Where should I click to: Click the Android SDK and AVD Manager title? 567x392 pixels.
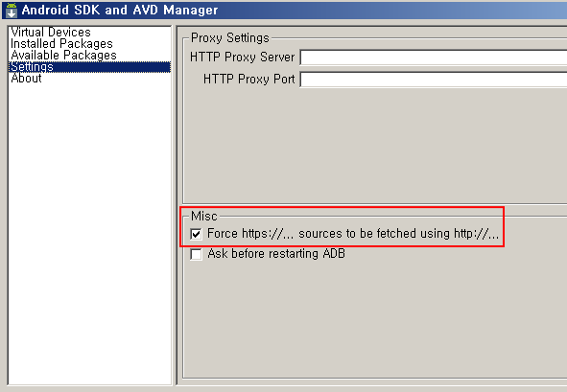120,10
